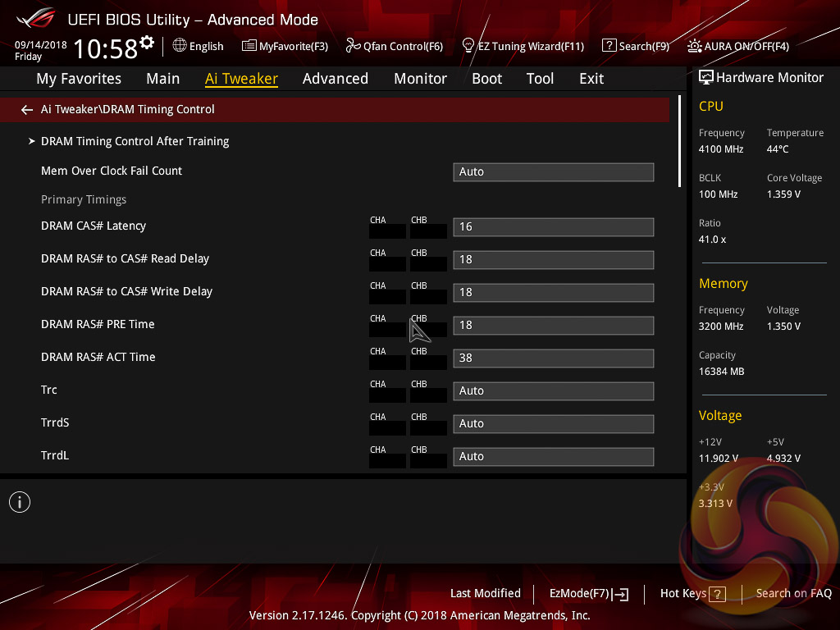The height and width of the screenshot is (630, 840).
Task: Edit DRAM RAS# ACT Time value field
Action: [554, 358]
